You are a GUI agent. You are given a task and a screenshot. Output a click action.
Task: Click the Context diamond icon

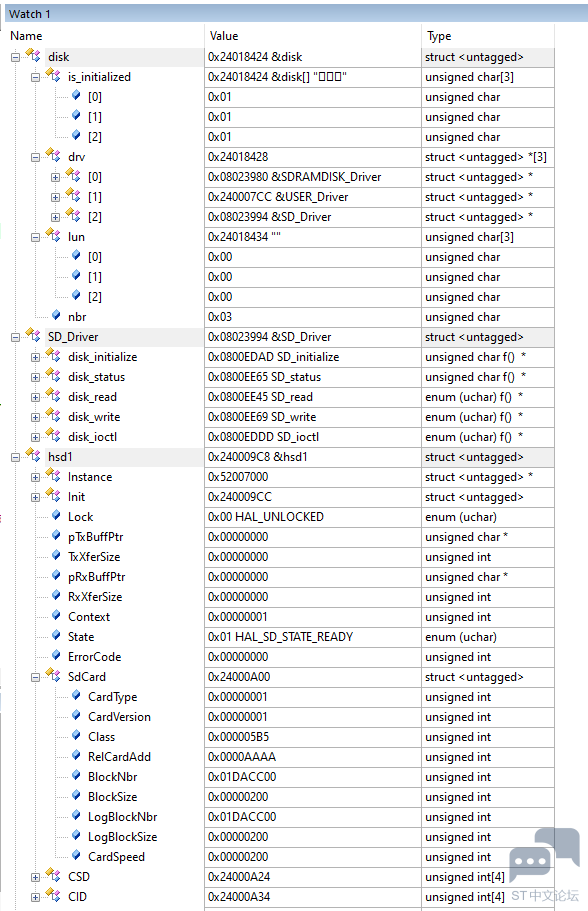click(56, 616)
